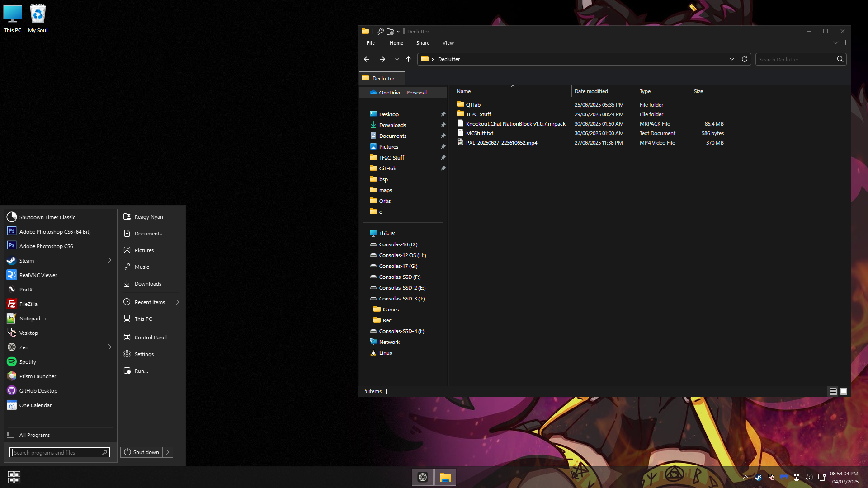Click the File Explorer taskbar icon

click(x=445, y=477)
